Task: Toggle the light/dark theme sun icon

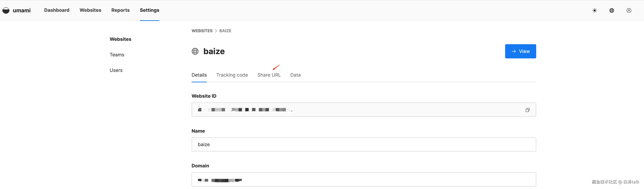Action: [x=595, y=10]
